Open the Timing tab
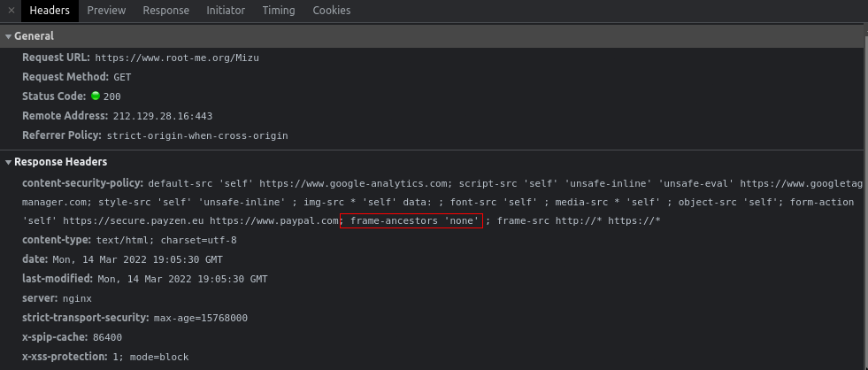The image size is (868, 370). (x=279, y=10)
